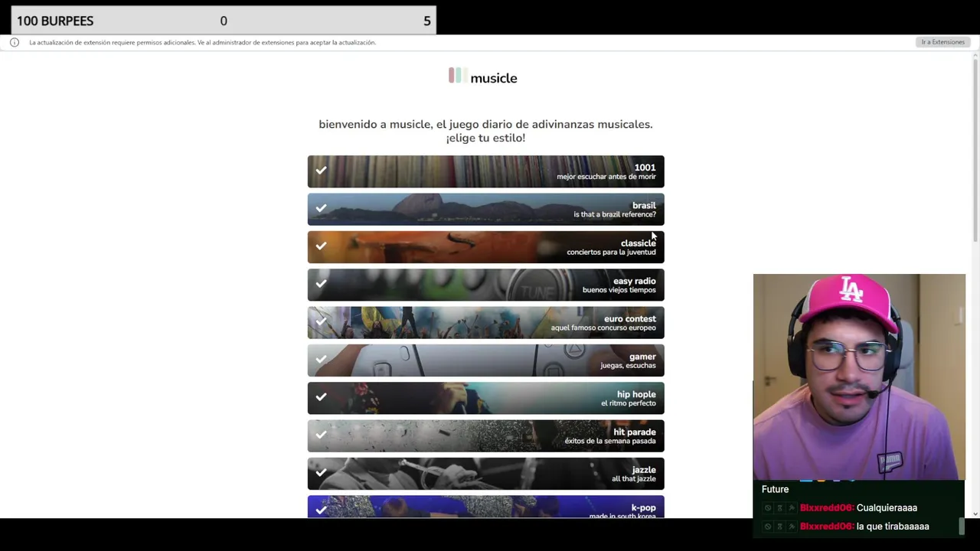Click the 'musicle' site title text
The height and width of the screenshot is (551, 980).
point(494,78)
